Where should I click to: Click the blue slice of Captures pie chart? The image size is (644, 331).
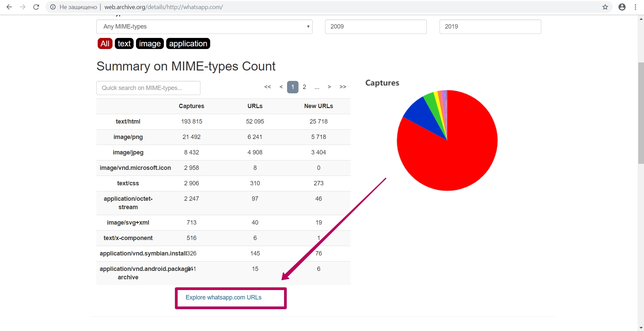(x=423, y=116)
